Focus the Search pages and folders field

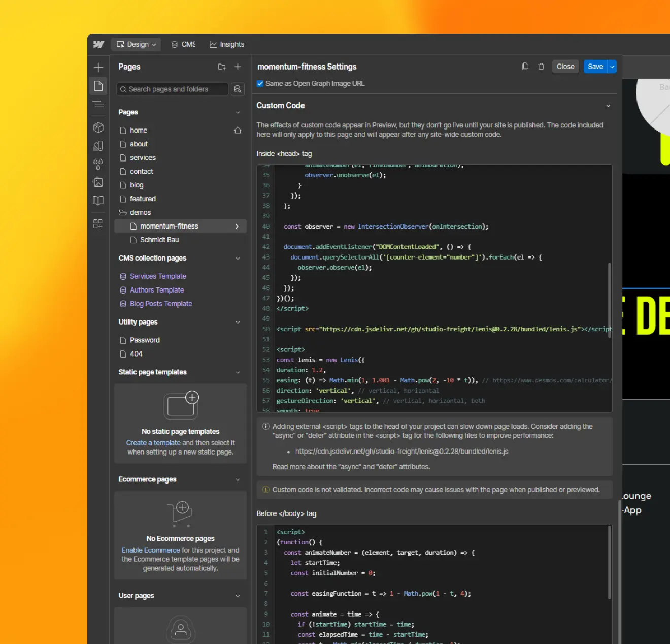tap(173, 89)
